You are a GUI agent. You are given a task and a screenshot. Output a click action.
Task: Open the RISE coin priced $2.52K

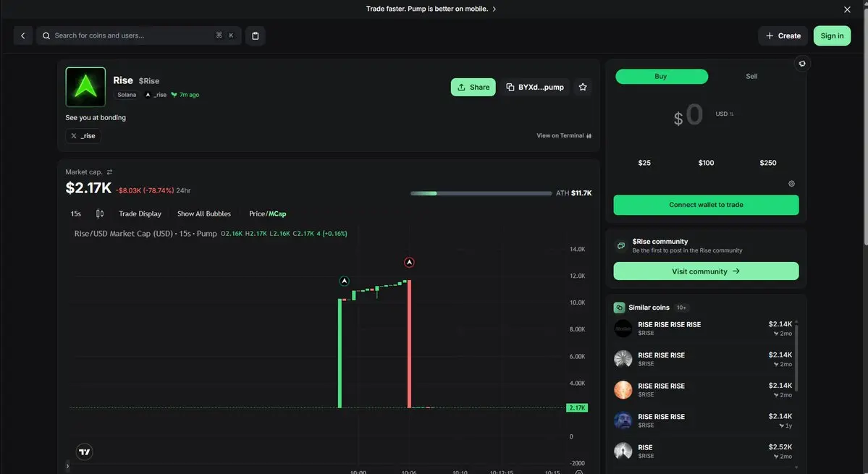[704, 452]
